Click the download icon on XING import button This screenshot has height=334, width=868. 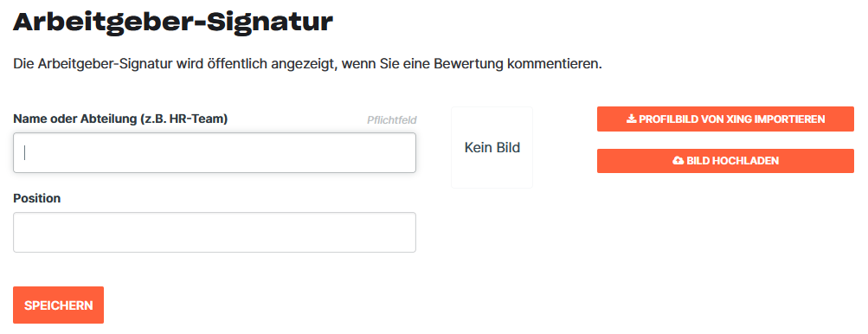[631, 119]
